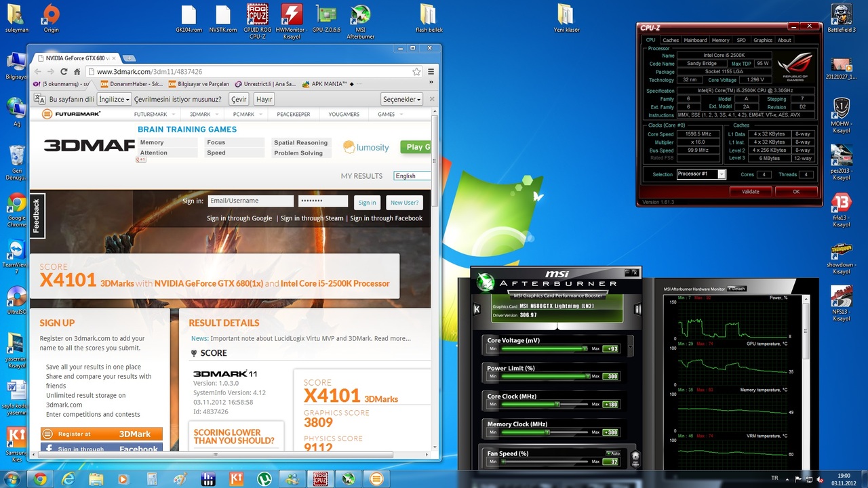
Task: Follow the Sign in through Steam link
Action: (x=312, y=218)
